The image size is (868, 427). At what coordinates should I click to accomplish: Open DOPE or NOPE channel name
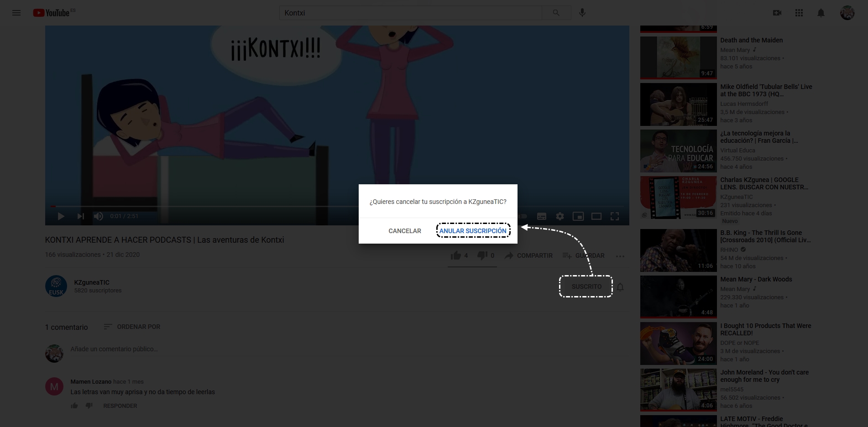(740, 343)
